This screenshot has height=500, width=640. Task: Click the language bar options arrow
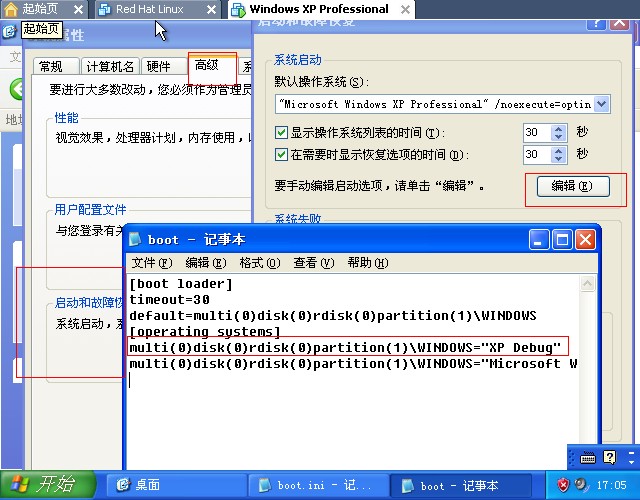point(632,462)
